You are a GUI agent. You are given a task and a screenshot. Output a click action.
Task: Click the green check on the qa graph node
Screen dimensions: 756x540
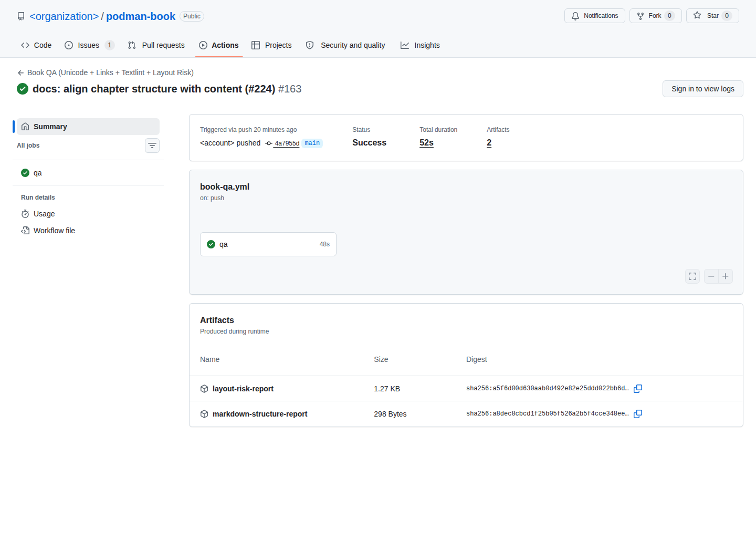(x=211, y=244)
